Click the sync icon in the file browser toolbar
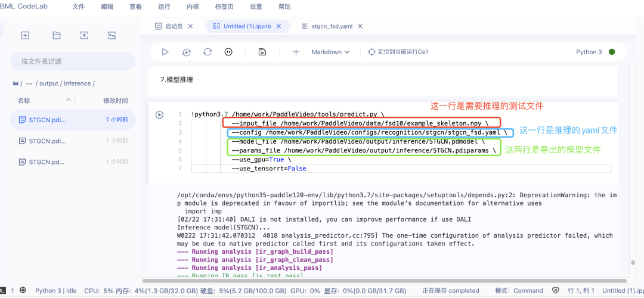The height and width of the screenshot is (298, 644). [x=112, y=36]
